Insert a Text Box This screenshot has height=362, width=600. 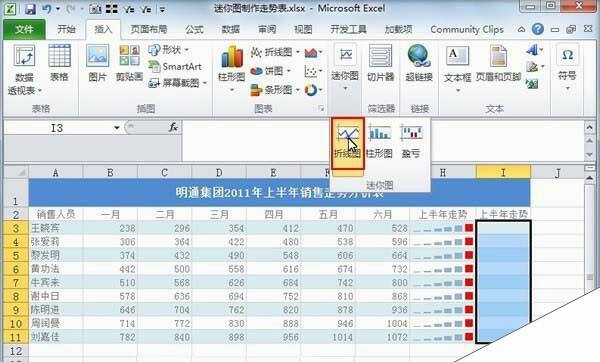[457, 69]
